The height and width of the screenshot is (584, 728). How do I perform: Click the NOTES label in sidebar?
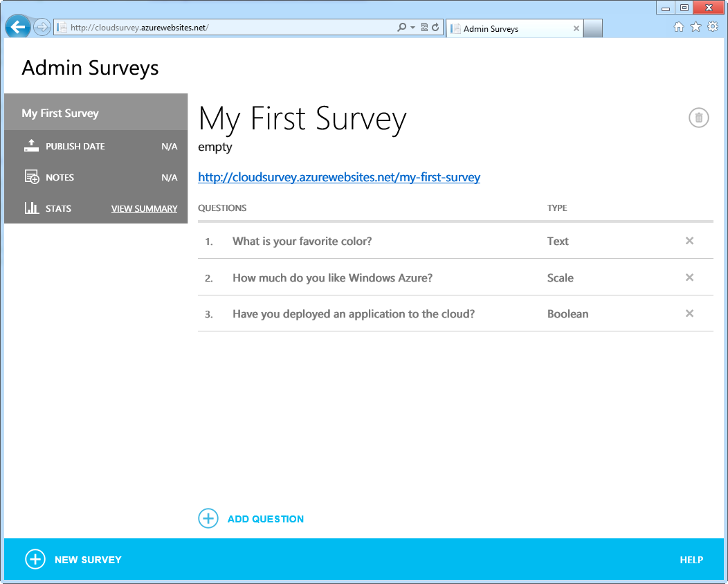[60, 177]
